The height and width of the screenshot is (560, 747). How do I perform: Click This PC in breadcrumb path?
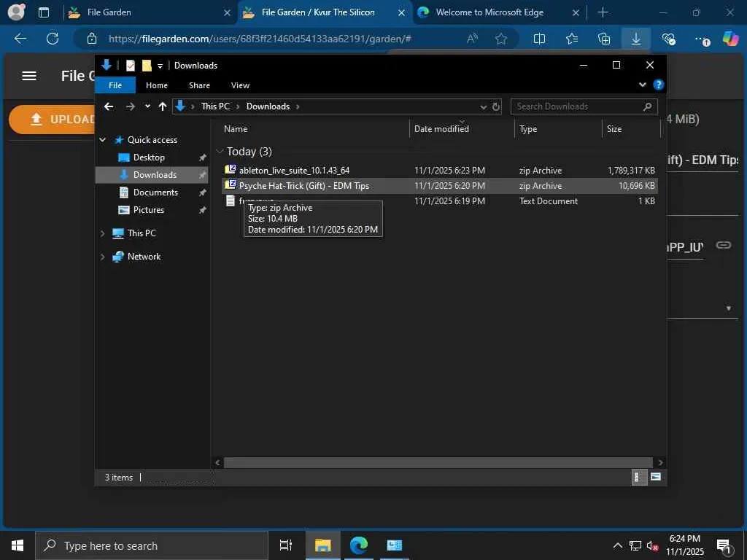(x=215, y=106)
